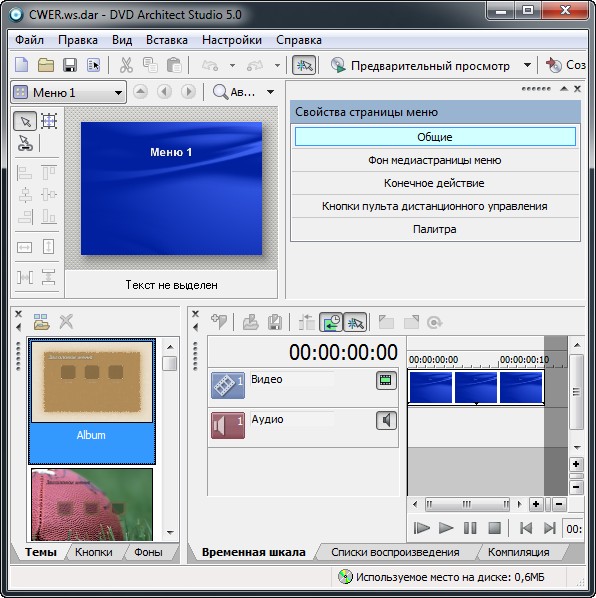Jump to the timeline end
Viewport: 596px width, 598px height.
pyautogui.click(x=549, y=528)
